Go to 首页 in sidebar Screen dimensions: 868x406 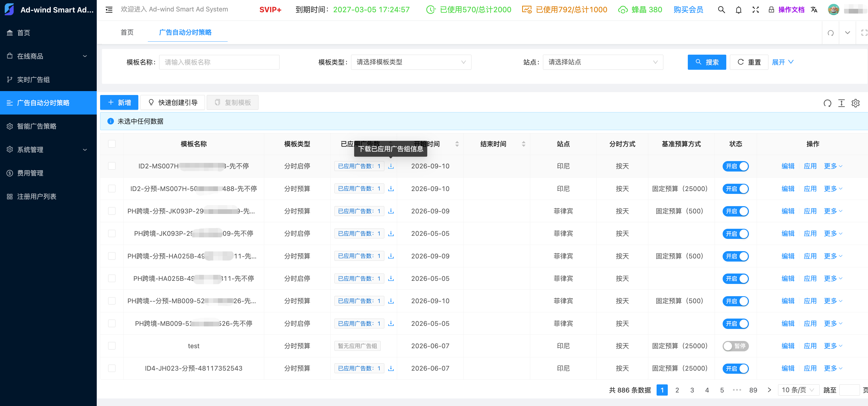tap(48, 33)
